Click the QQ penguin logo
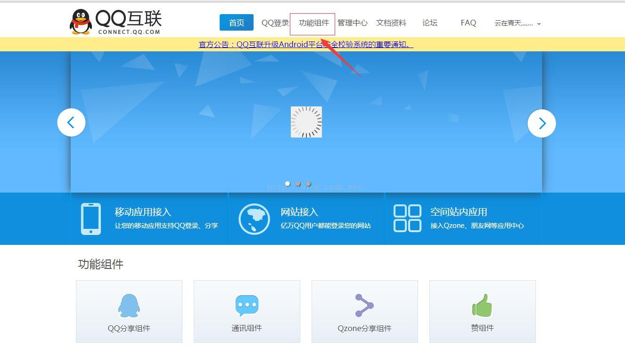This screenshot has height=364, width=625. [x=81, y=22]
